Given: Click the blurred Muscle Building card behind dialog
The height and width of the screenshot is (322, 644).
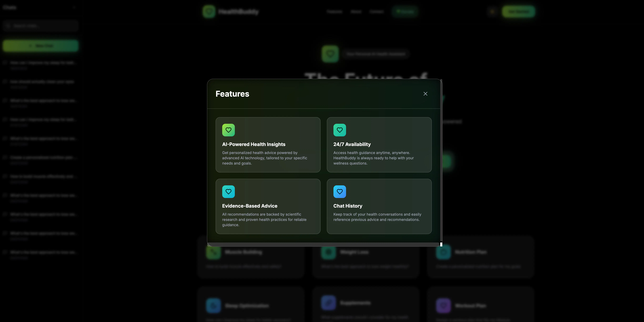Looking at the screenshot, I should (250, 257).
